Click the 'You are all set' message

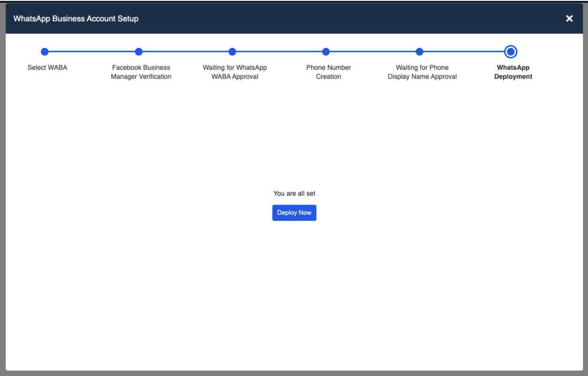(294, 193)
